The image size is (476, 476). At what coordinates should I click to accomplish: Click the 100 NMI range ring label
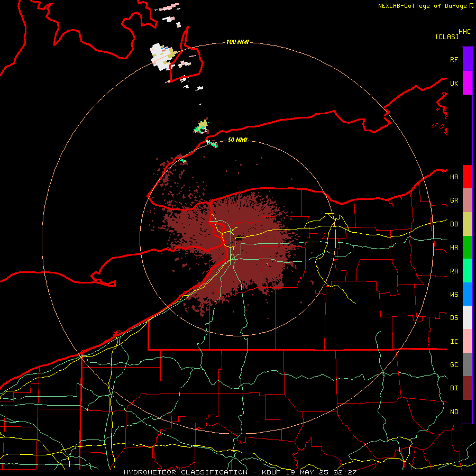coord(237,42)
